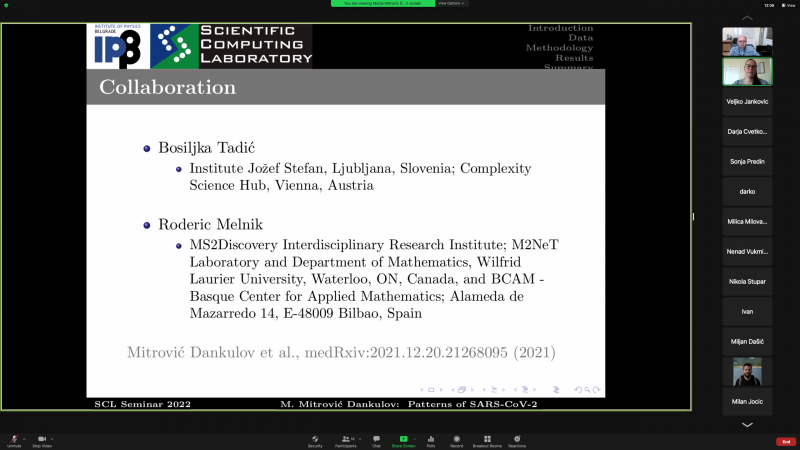Go to Results section in slide header
Image resolution: width=800 pixels, height=450 pixels.
pos(574,58)
